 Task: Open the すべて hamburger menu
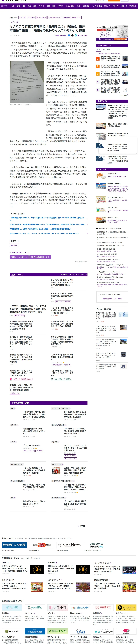click(4, 6)
